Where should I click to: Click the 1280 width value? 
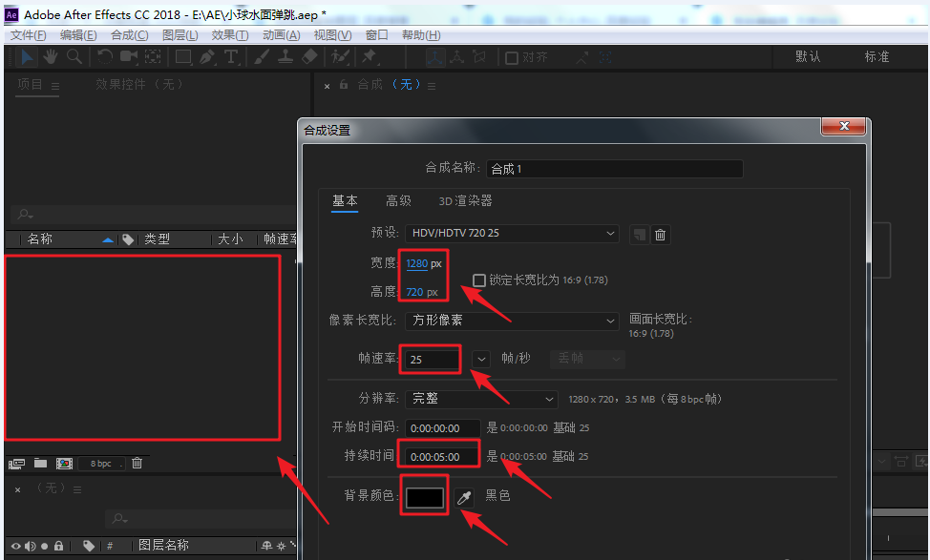pyautogui.click(x=417, y=263)
